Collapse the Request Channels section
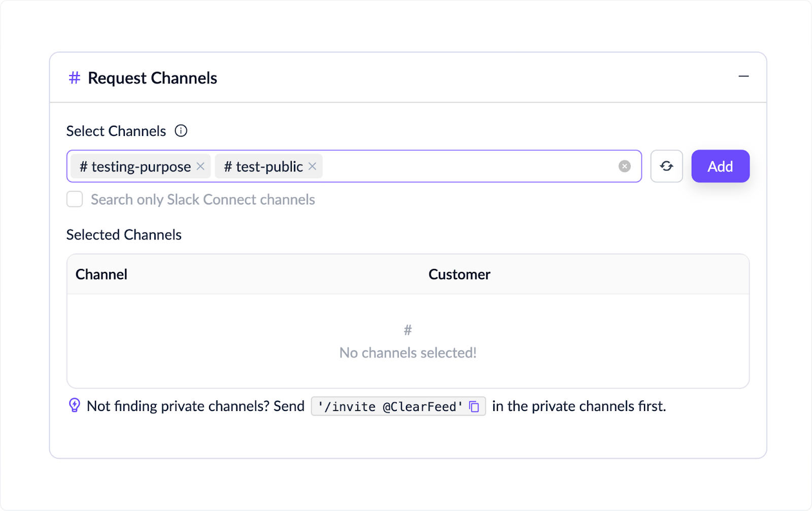This screenshot has width=812, height=511. click(744, 77)
